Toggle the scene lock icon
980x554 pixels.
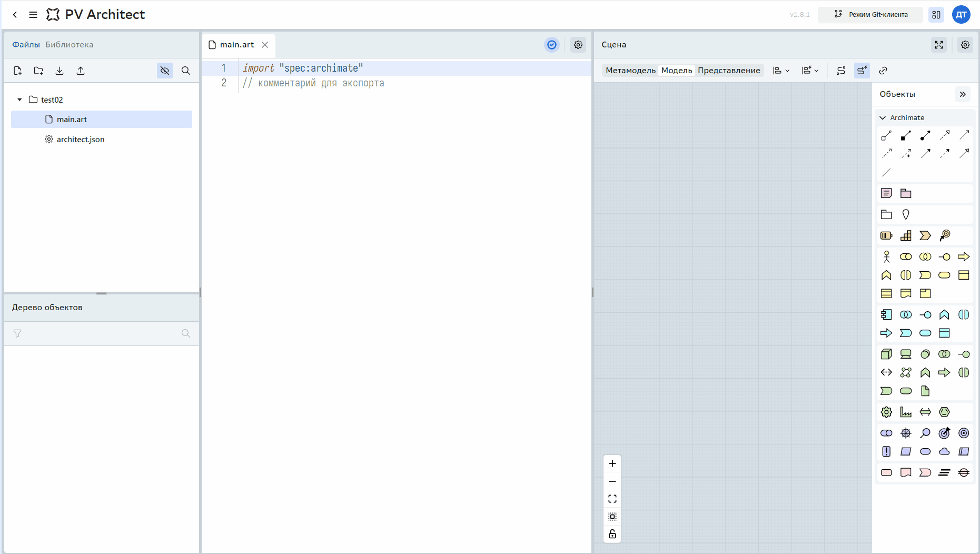click(612, 534)
